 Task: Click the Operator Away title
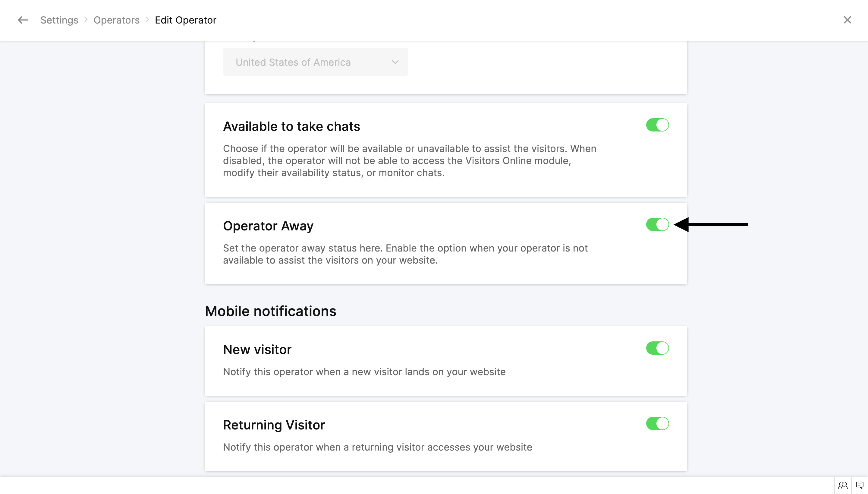click(x=268, y=226)
